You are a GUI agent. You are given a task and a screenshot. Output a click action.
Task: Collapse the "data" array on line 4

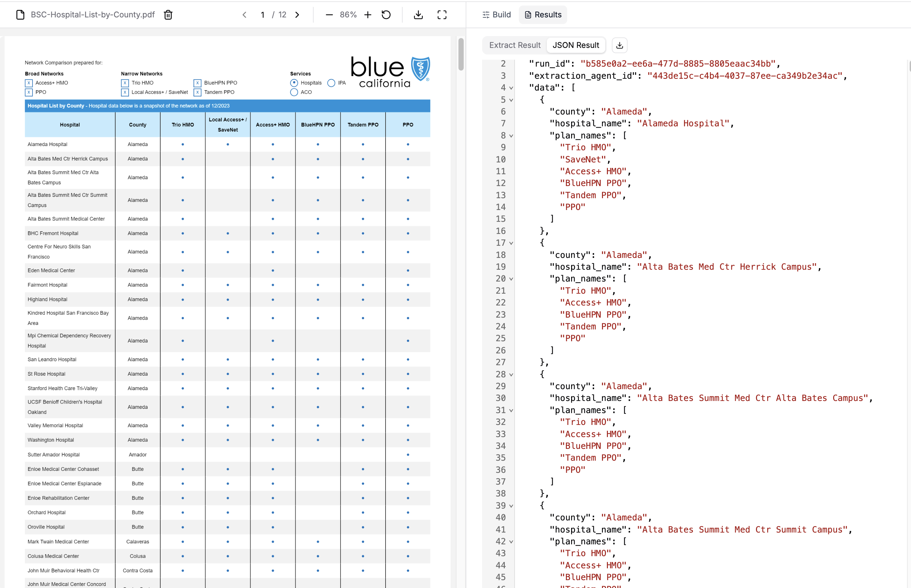(x=511, y=88)
